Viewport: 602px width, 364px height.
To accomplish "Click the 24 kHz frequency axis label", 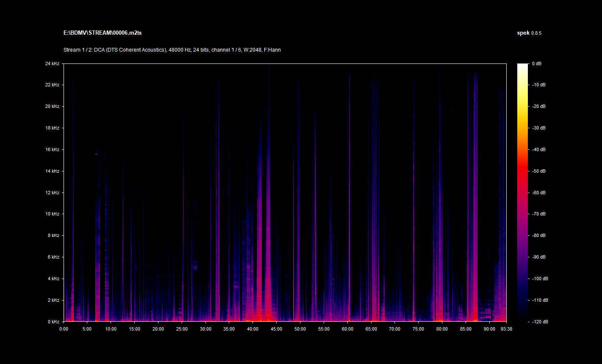I will (52, 63).
